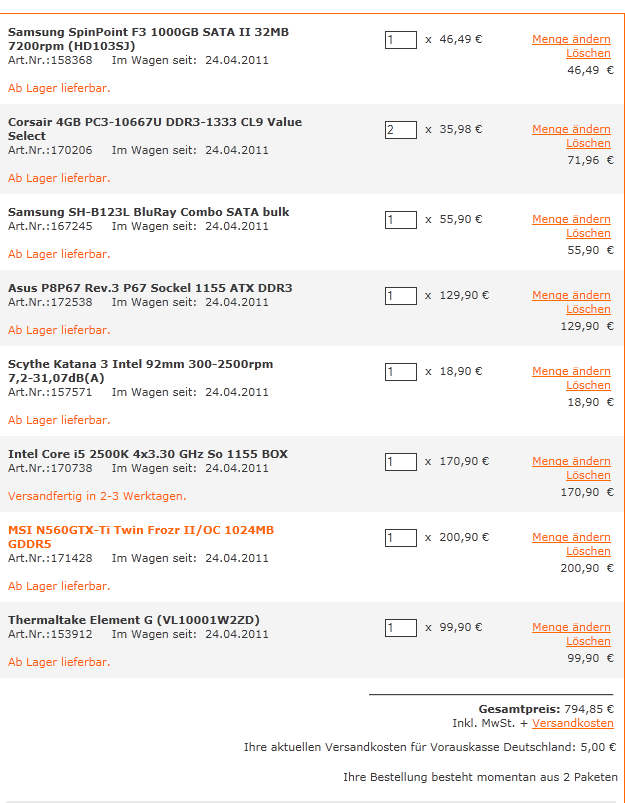The width and height of the screenshot is (625, 803).
Task: Remove Intel Core i5 2500K from cart
Action: pos(588,475)
